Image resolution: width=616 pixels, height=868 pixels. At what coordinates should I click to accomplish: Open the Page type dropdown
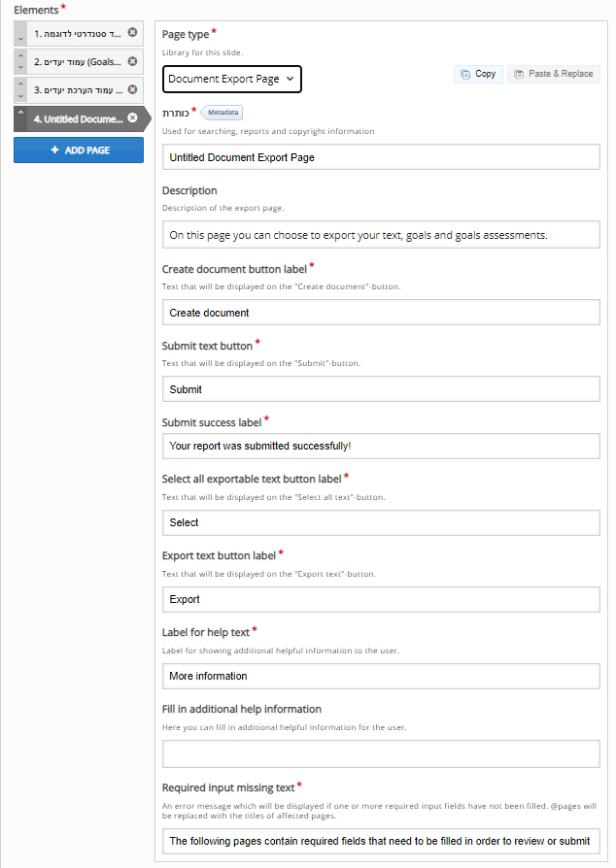click(232, 79)
